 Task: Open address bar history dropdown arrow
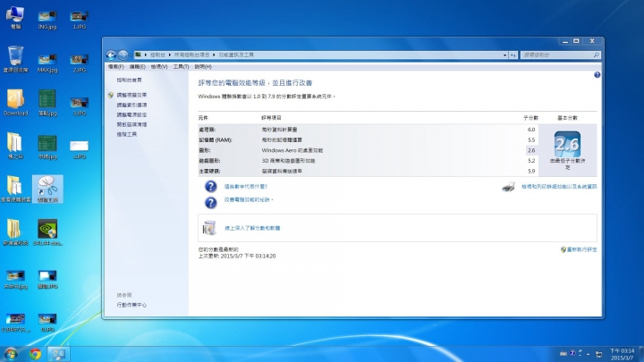pos(504,55)
